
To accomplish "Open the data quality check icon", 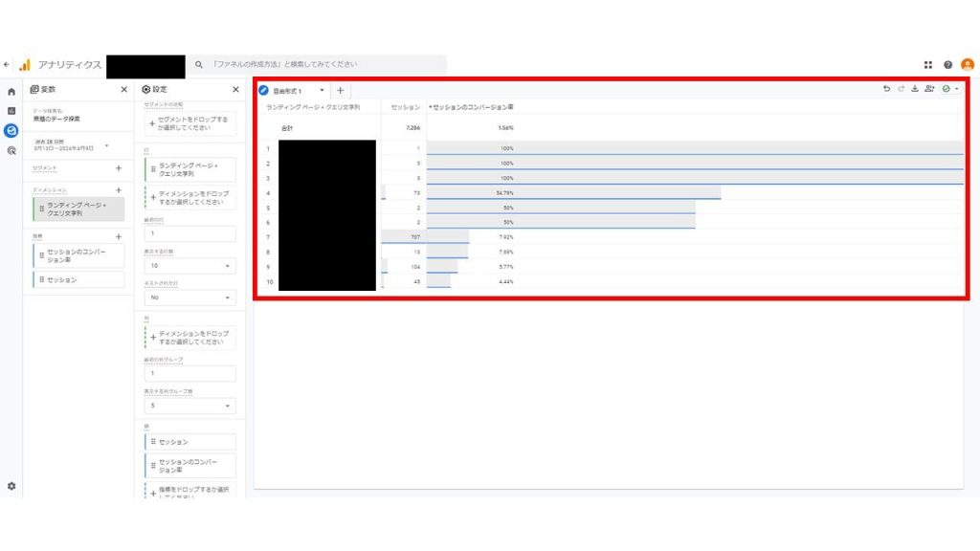I will (x=947, y=89).
